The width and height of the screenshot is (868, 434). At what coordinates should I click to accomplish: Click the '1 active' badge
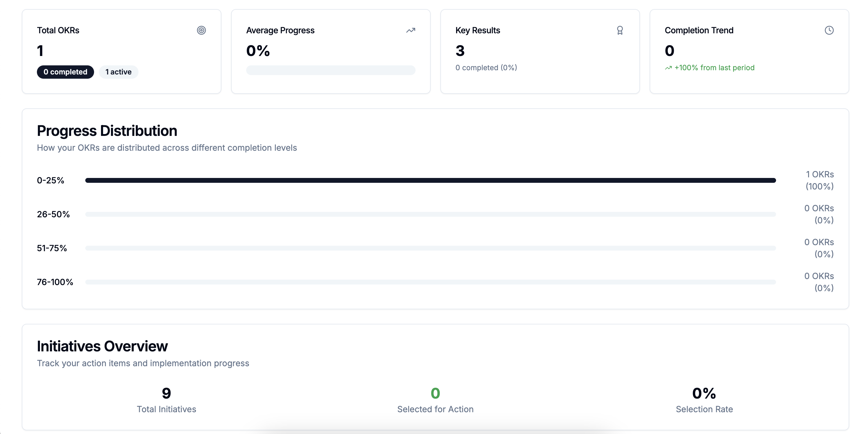118,72
